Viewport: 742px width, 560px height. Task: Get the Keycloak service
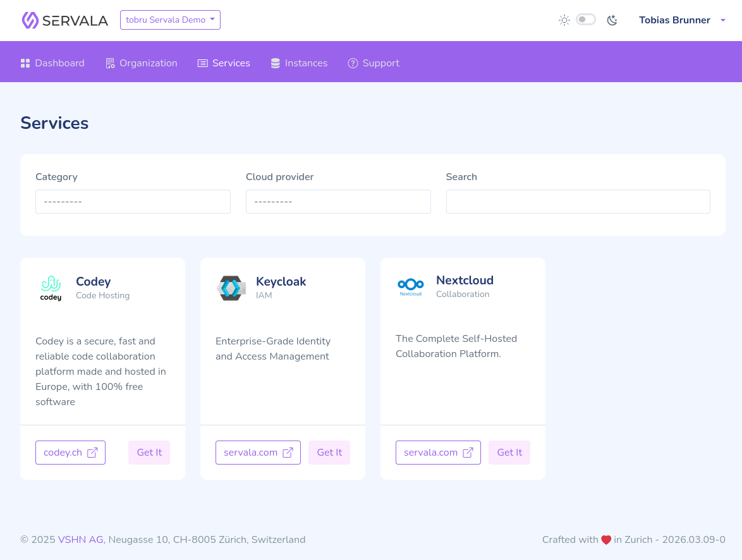(x=329, y=453)
